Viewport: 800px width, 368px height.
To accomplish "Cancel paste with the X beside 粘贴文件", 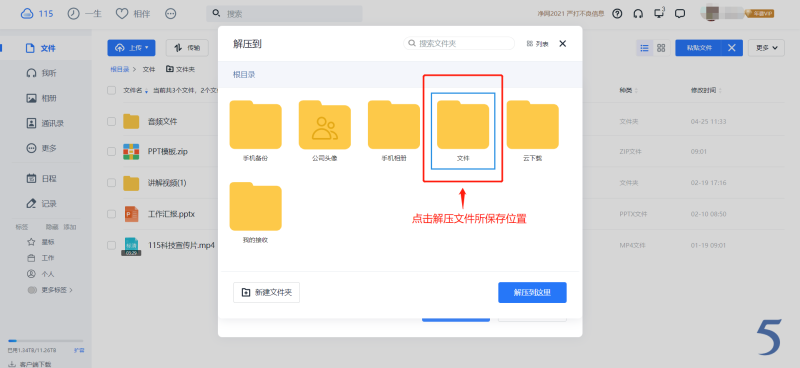I will 732,48.
